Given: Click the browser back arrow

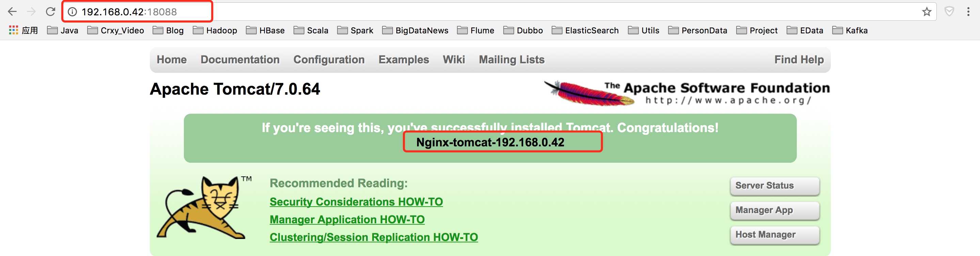Looking at the screenshot, I should pyautogui.click(x=12, y=12).
